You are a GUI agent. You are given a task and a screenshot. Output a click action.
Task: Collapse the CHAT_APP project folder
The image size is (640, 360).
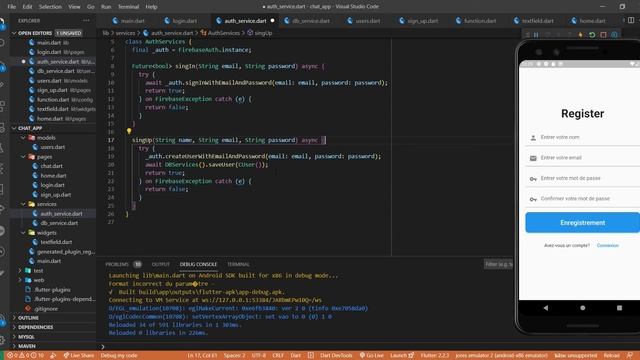[15, 128]
